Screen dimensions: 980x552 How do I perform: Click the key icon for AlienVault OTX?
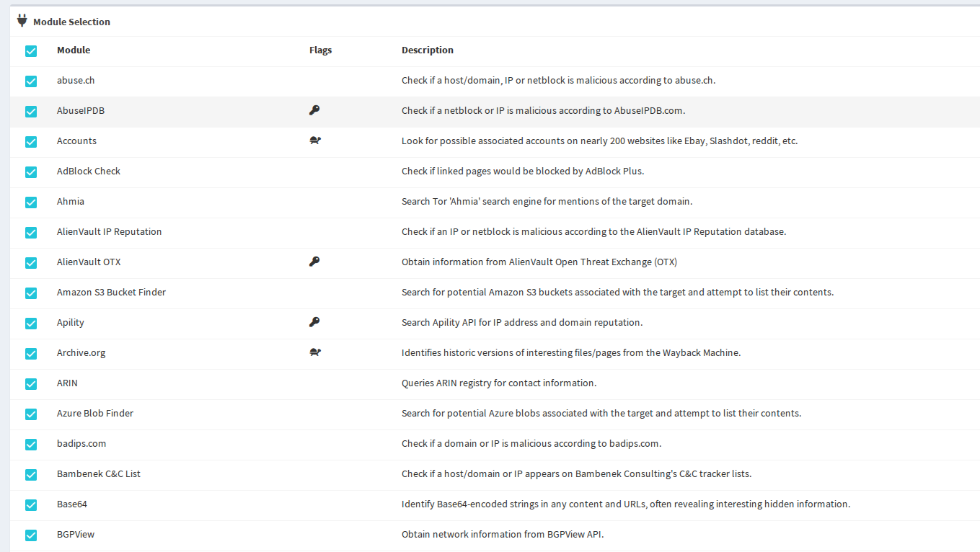314,262
